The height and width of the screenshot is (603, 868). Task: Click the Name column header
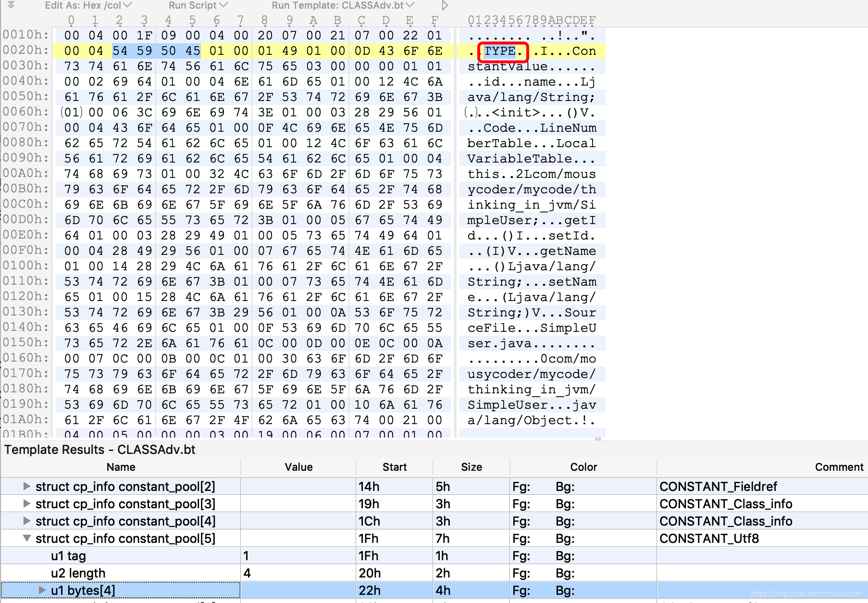[x=121, y=467]
